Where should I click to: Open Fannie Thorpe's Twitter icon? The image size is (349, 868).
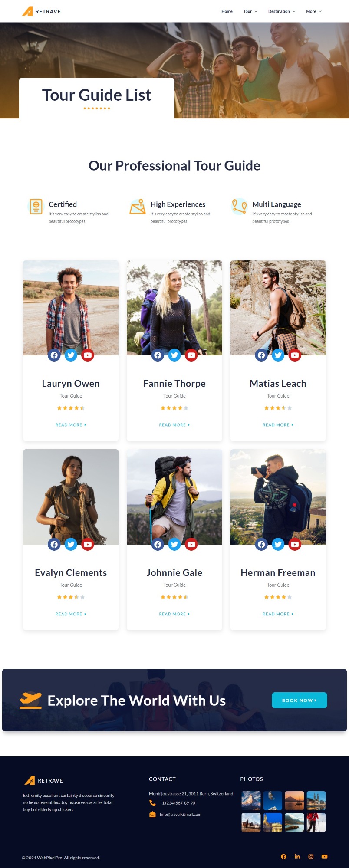pyautogui.click(x=174, y=355)
